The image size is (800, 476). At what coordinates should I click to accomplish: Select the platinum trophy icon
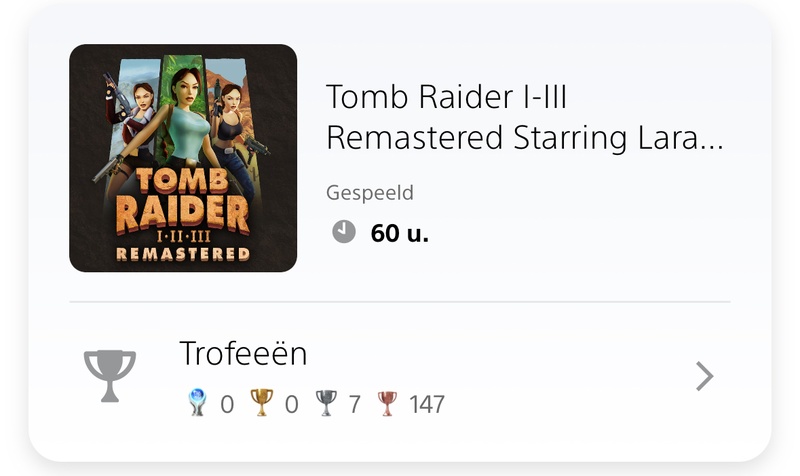point(197,403)
